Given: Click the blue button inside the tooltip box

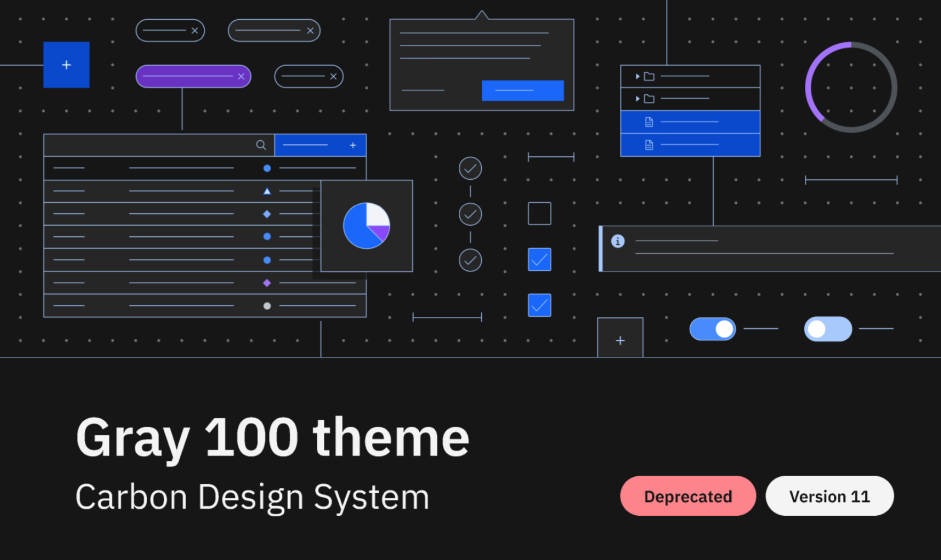Looking at the screenshot, I should tap(522, 90).
